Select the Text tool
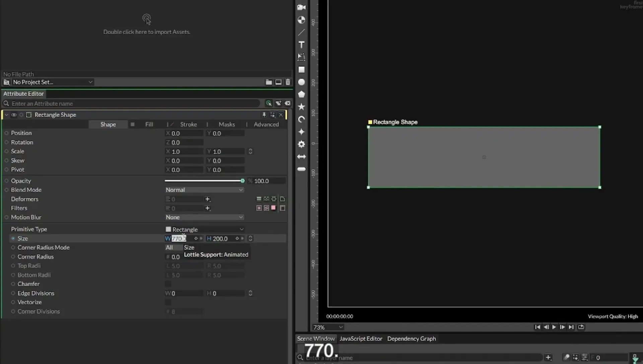Image resolution: width=643 pixels, height=364 pixels. tap(301, 44)
